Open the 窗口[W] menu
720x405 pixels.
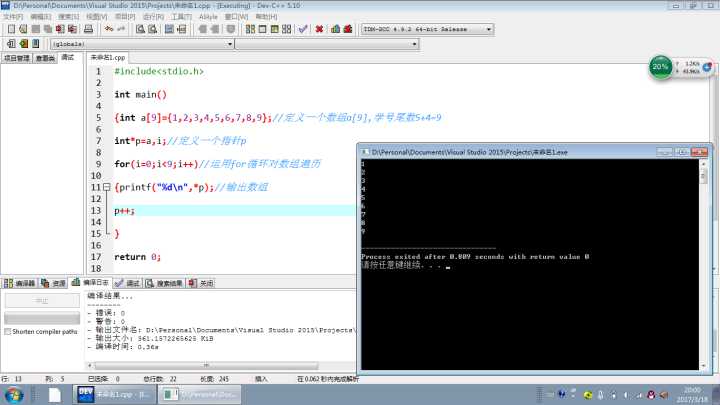236,17
